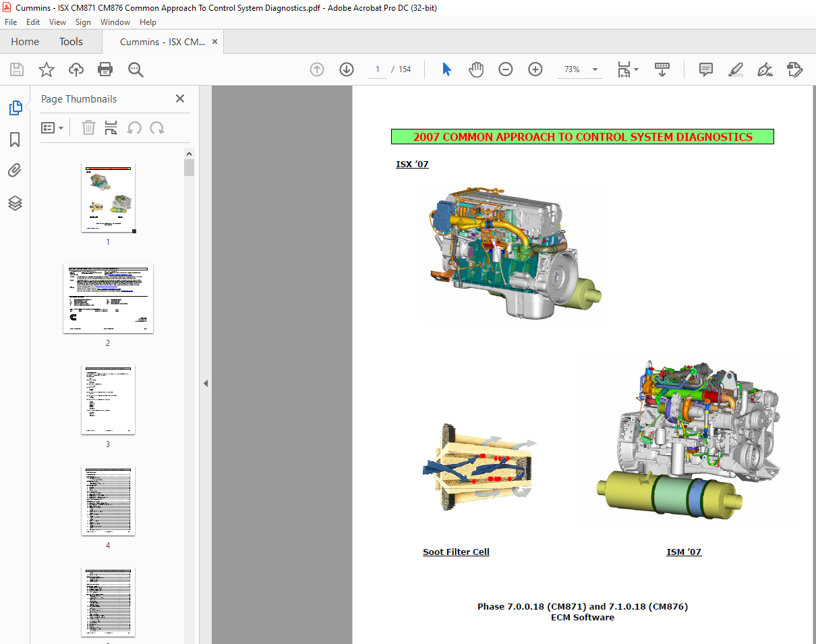Image resolution: width=816 pixels, height=644 pixels.
Task: Click the Home tab button
Action: [25, 42]
